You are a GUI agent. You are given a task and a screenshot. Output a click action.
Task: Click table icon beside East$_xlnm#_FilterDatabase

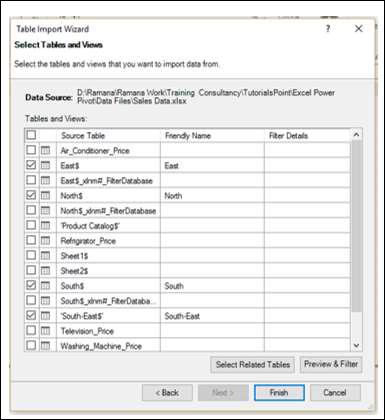(x=45, y=181)
